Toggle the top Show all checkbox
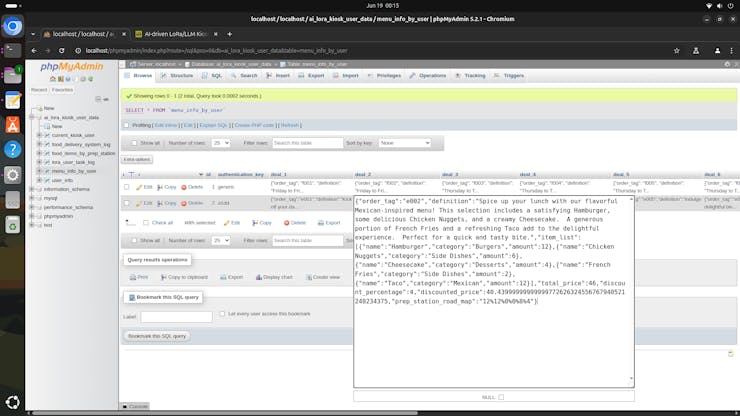The height and width of the screenshot is (416, 740). click(x=134, y=143)
